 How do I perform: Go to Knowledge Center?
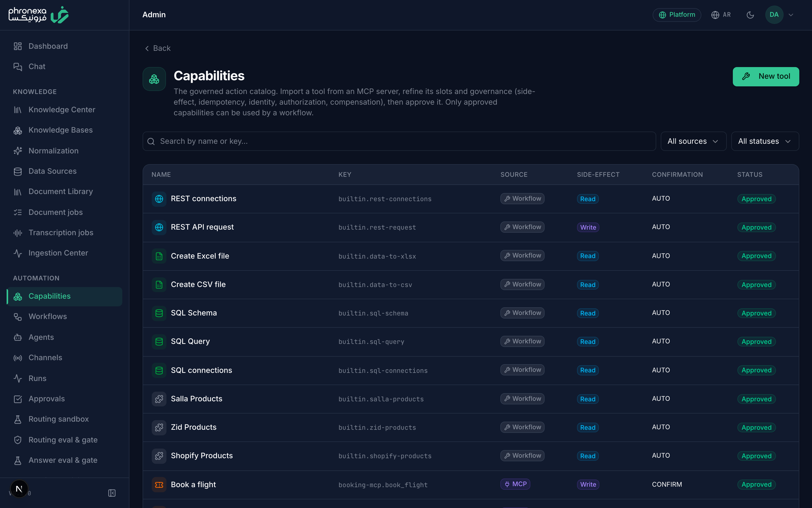64,109
